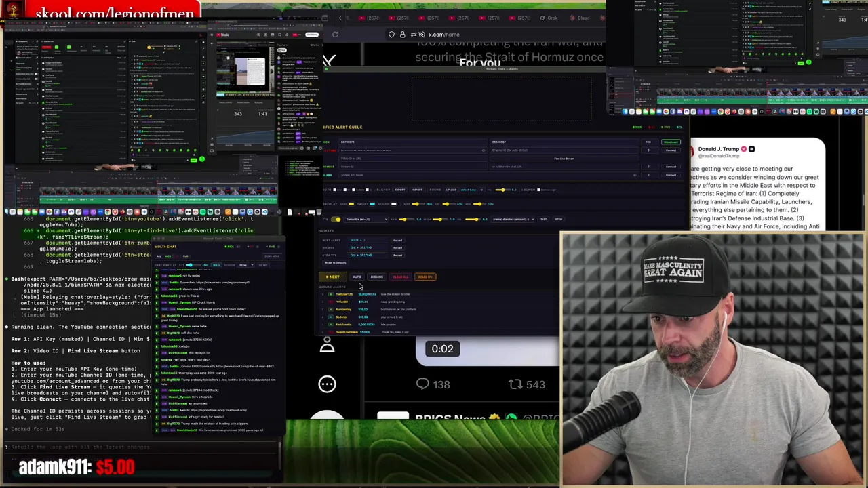Open the TTS message template dropdown

click(513, 219)
